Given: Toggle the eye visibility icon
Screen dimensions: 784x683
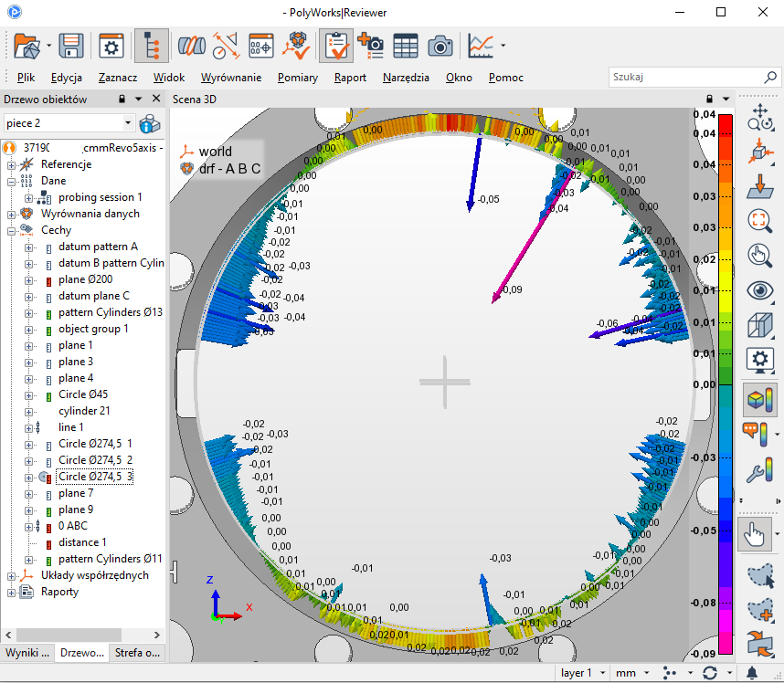Looking at the screenshot, I should pyautogui.click(x=760, y=290).
